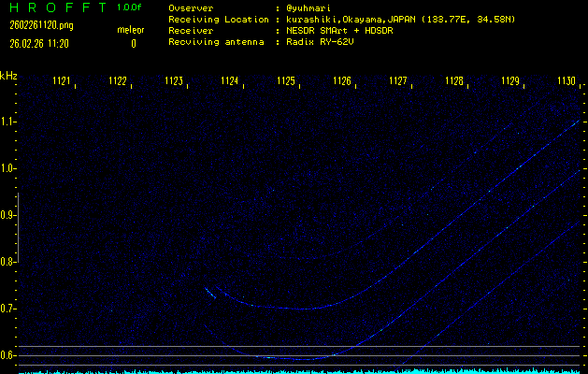Click the kHz axis unit label
The image size is (588, 374).
point(8,76)
